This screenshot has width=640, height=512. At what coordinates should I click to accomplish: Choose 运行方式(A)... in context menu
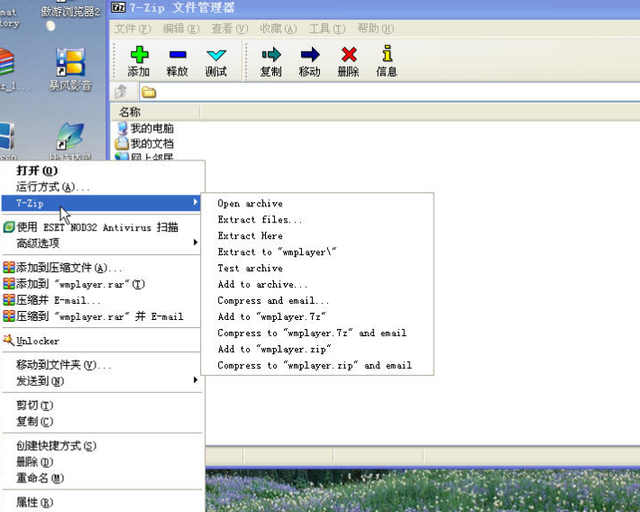[x=102, y=187]
